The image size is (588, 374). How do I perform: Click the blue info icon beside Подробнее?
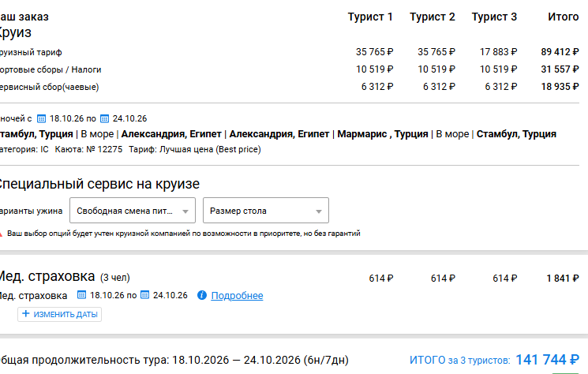click(202, 295)
